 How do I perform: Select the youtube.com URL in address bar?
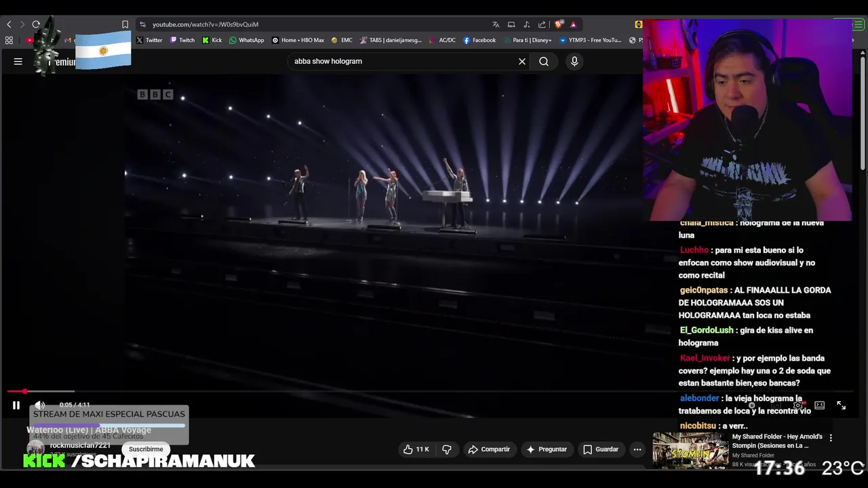pos(205,24)
